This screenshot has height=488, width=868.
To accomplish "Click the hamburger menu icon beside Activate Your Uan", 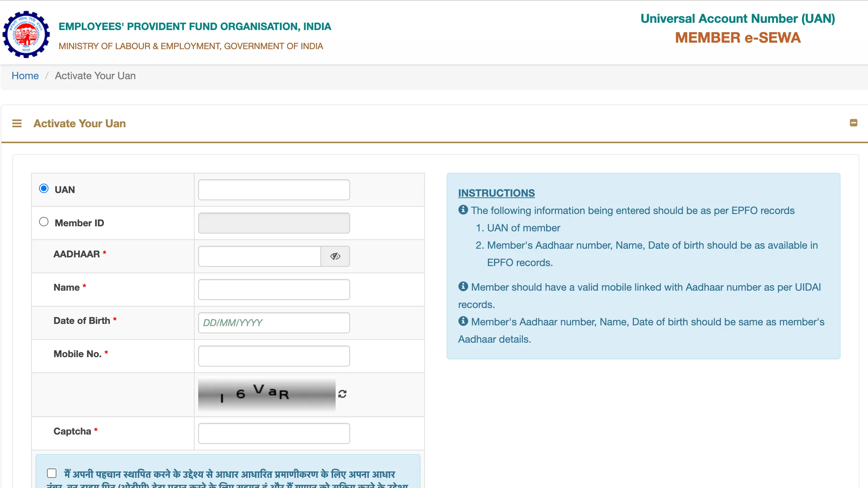I will pos(17,124).
